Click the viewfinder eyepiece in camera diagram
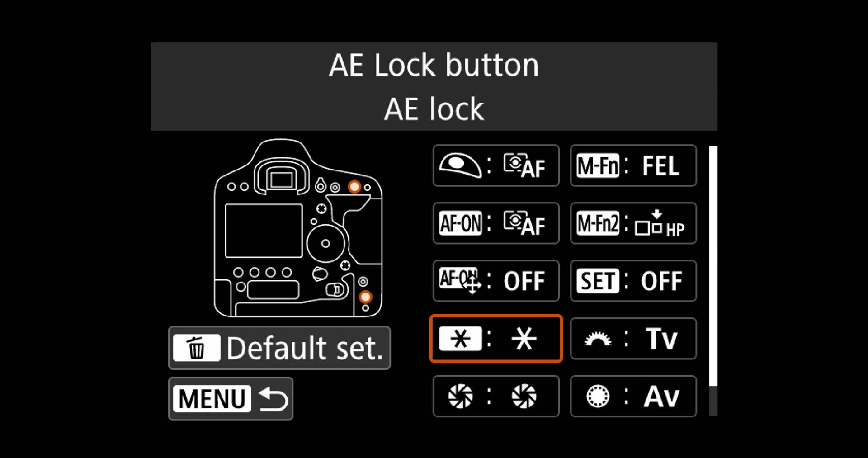 (x=281, y=178)
